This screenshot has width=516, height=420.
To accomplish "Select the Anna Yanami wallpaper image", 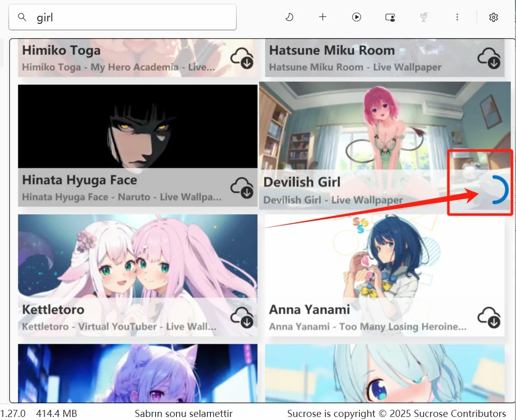I will coord(384,259).
